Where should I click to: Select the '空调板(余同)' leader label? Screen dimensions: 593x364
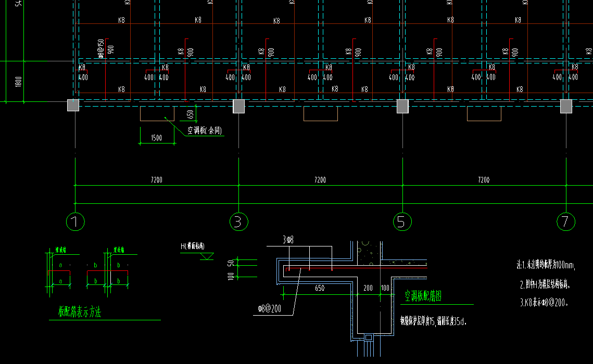point(205,131)
